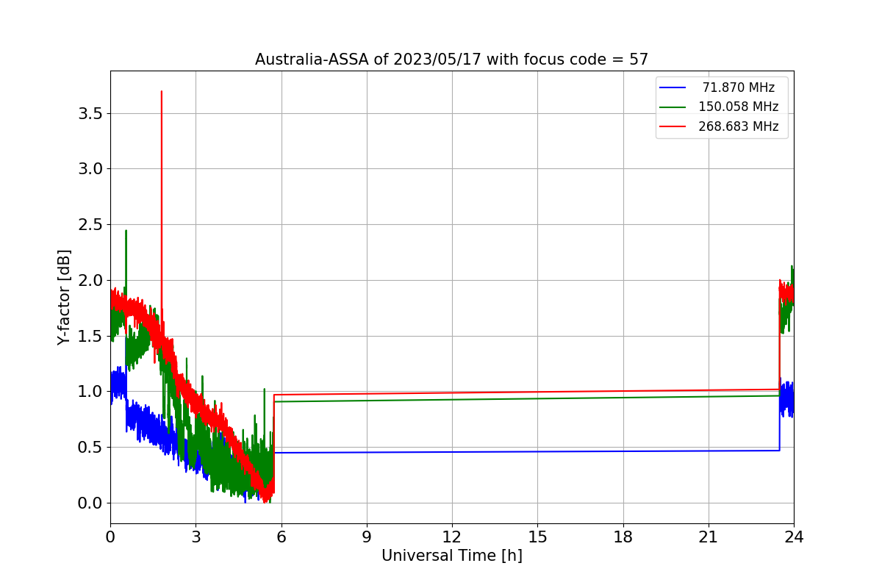This screenshot has height=588, width=882.
Task: Click the x-axis tick label 15
Action: [x=537, y=537]
